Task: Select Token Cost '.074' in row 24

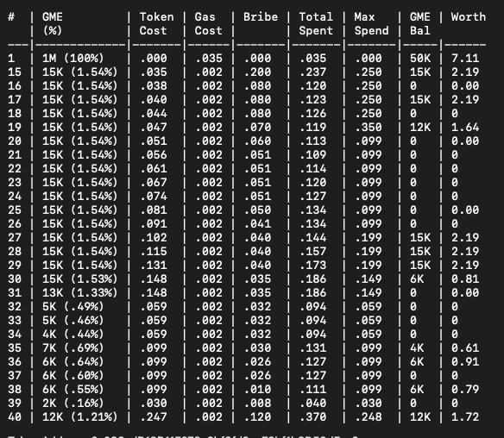Action: tap(154, 197)
